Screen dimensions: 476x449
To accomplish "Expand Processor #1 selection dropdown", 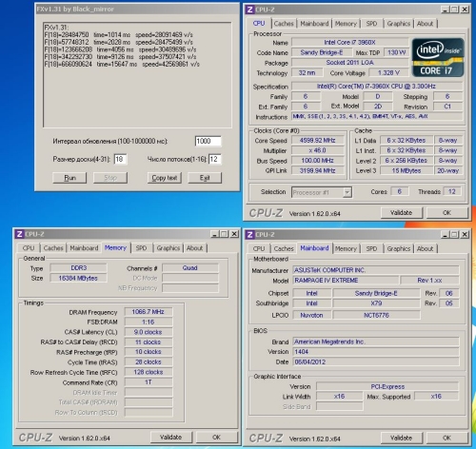I will pyautogui.click(x=347, y=192).
